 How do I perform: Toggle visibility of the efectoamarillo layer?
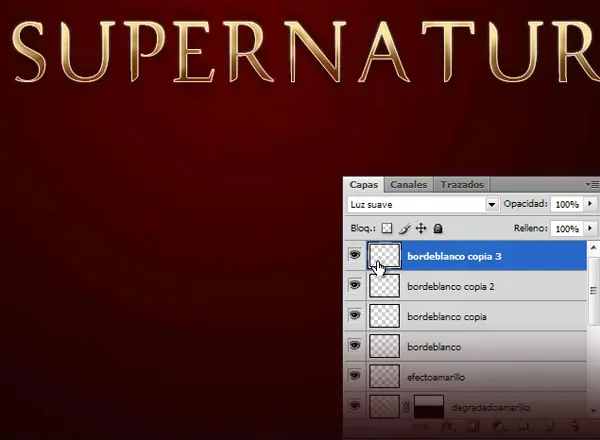coord(355,376)
